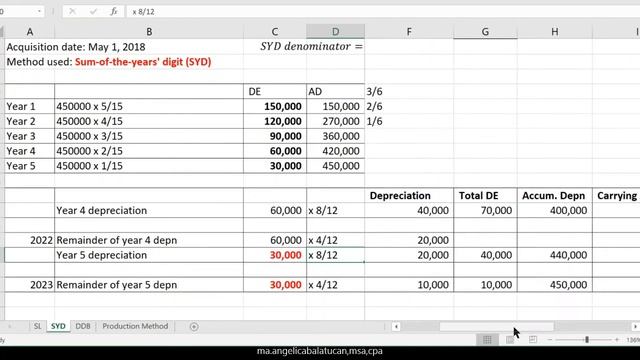The image size is (640, 360).
Task: Select the 'Year 1' label cell
Action: pos(30,107)
